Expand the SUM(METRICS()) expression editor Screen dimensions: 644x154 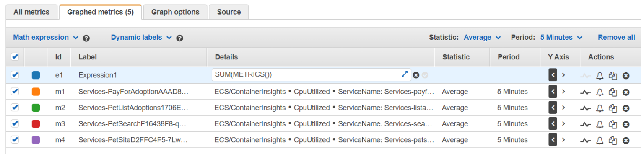[405, 74]
